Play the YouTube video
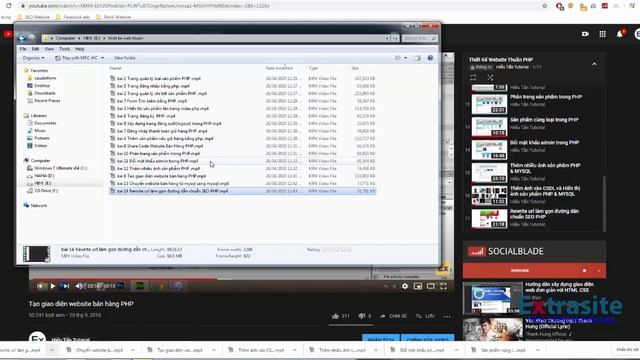Screen dimensions: 640x360 point(53,286)
